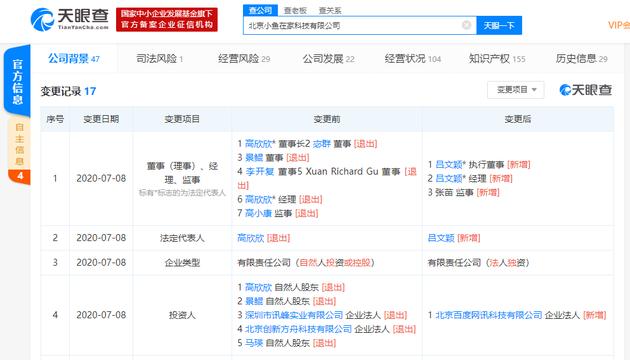Select the 查公司 search tab

coord(260,10)
